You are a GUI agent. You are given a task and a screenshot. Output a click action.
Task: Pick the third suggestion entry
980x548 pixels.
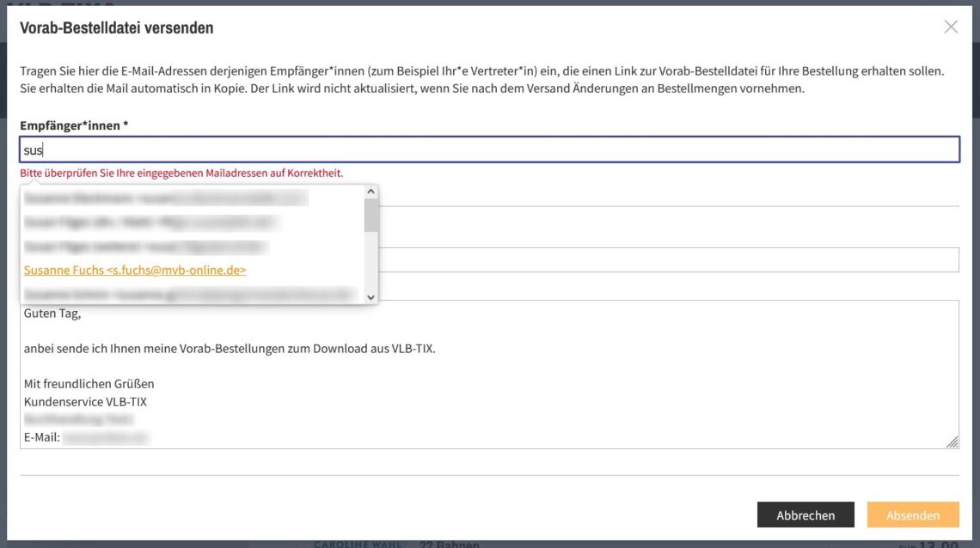(x=146, y=247)
